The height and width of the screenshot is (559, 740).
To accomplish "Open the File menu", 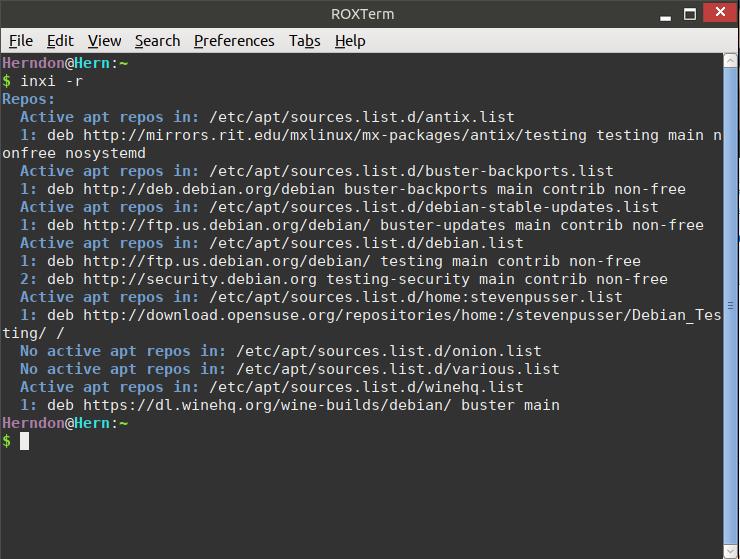I will [21, 41].
